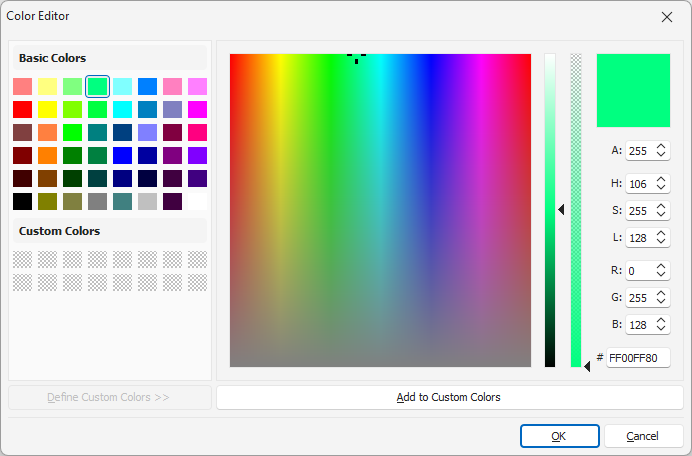The image size is (692, 456).
Task: Increase the B blue value with up arrow
Action: (x=661, y=320)
